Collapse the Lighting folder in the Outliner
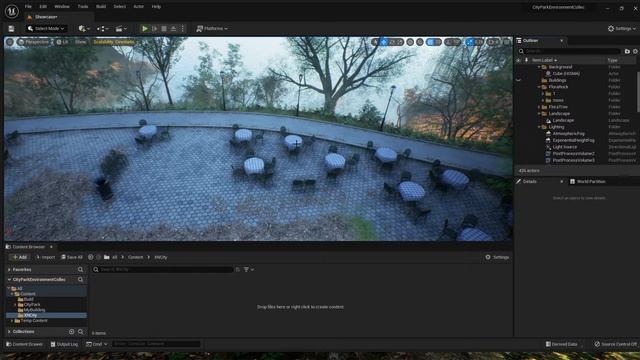The height and width of the screenshot is (360, 640). 539,127
